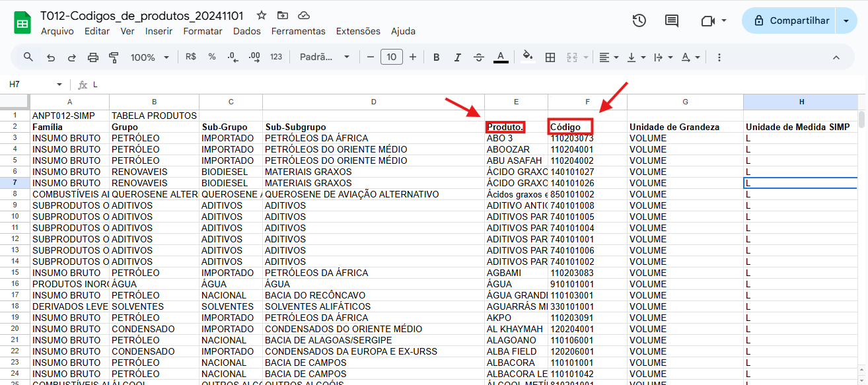Open the Ajuda menu
Viewport: 868px width, 385px height.
click(404, 31)
